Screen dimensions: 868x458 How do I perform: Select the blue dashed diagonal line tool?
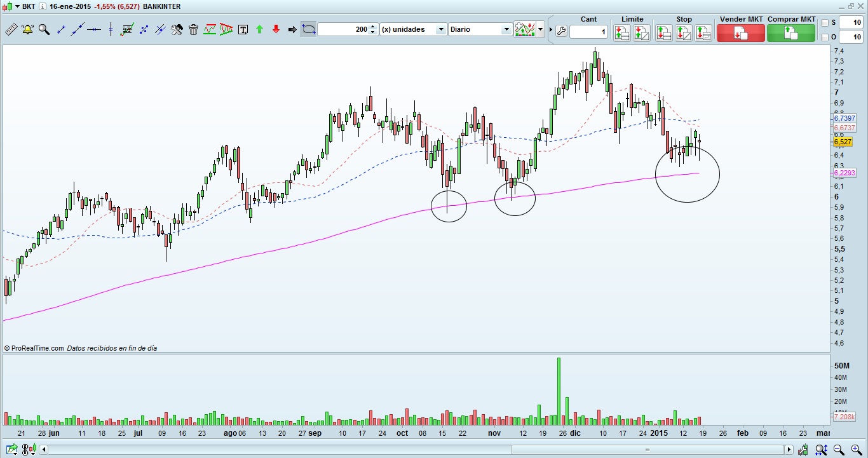144,29
